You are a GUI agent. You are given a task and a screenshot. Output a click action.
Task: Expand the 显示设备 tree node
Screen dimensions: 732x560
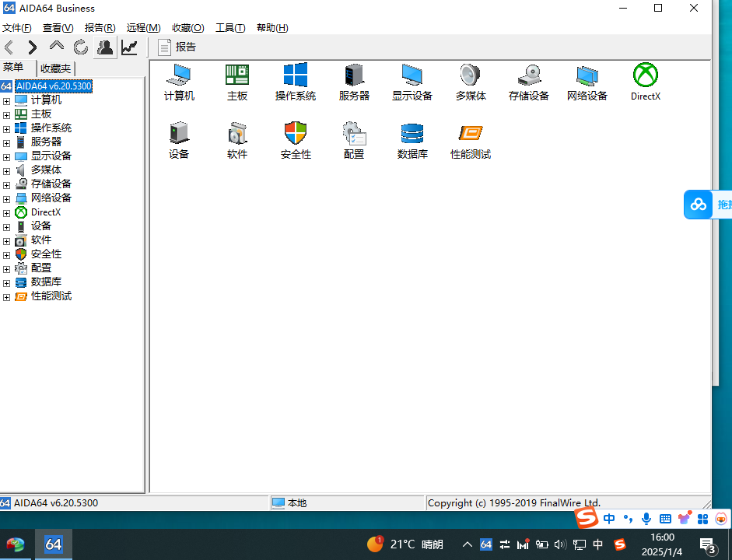click(x=6, y=157)
